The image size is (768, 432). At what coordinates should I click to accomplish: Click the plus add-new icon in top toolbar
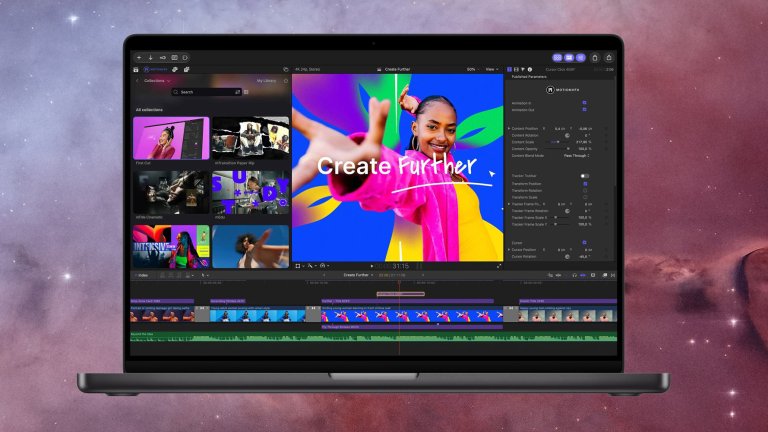coord(139,58)
